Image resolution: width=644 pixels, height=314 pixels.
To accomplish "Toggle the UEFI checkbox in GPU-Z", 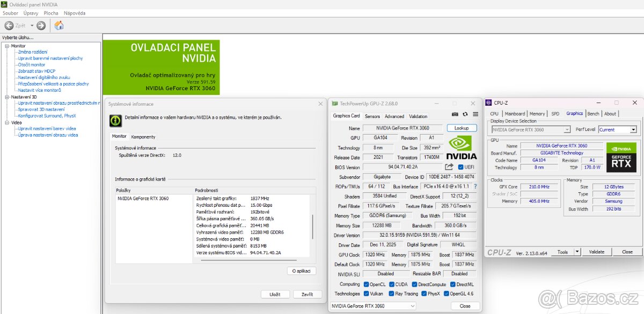I will point(461,167).
